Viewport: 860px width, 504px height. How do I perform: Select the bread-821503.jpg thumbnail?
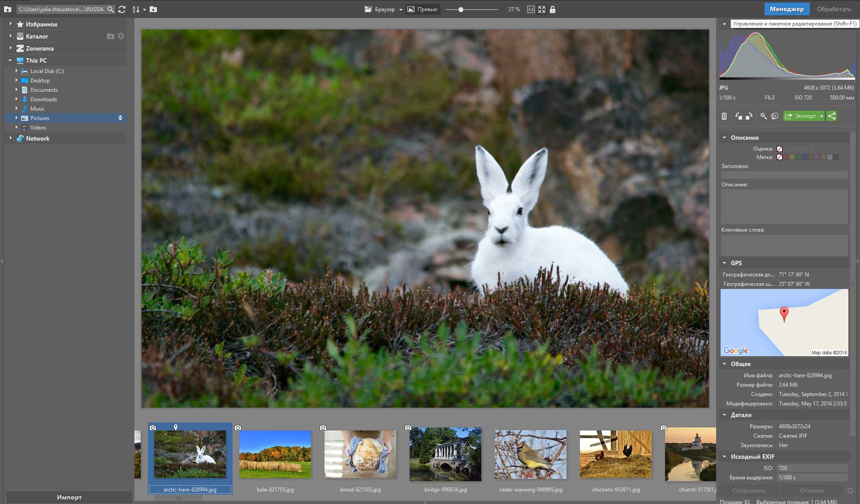click(360, 455)
